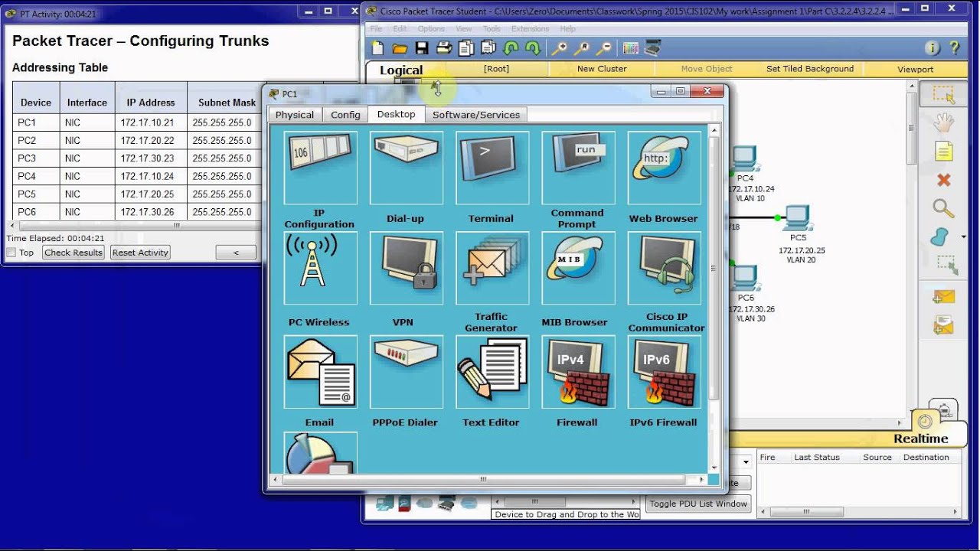The width and height of the screenshot is (980, 551).
Task: Open the scenario dropdown arrow
Action: 746,463
